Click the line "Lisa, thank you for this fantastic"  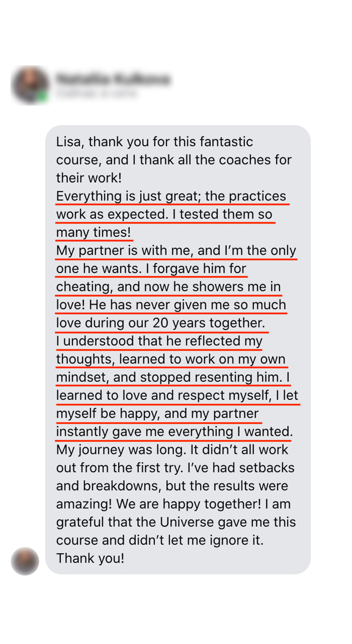(155, 142)
